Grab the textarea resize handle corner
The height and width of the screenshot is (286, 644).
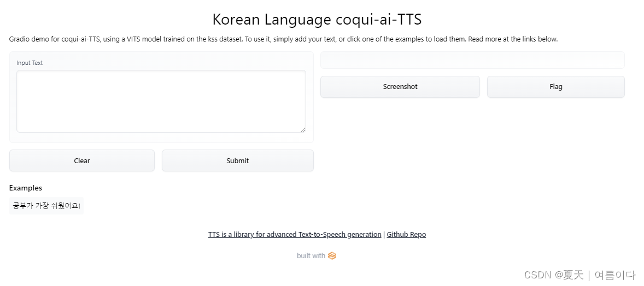click(303, 130)
